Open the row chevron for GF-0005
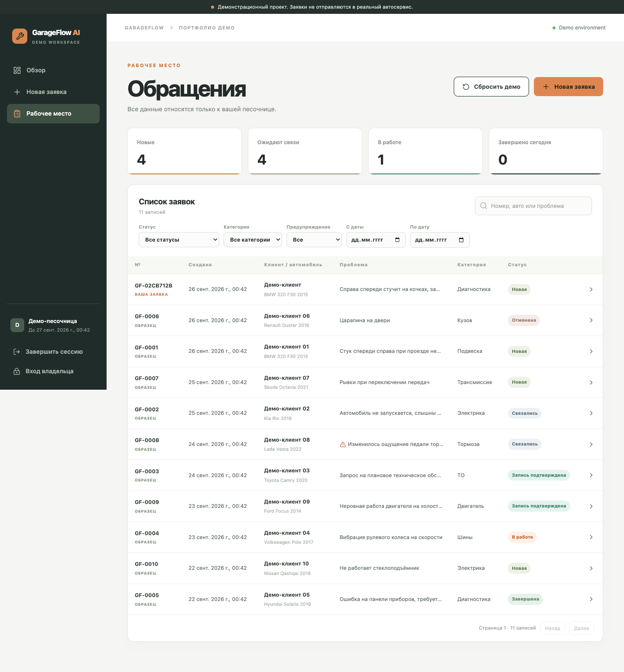 tap(591, 599)
